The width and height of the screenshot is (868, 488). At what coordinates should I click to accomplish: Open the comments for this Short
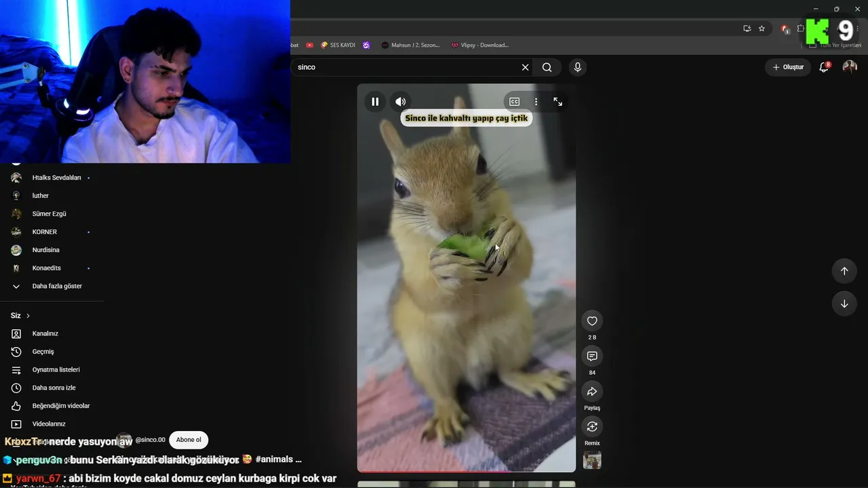[x=592, y=357]
